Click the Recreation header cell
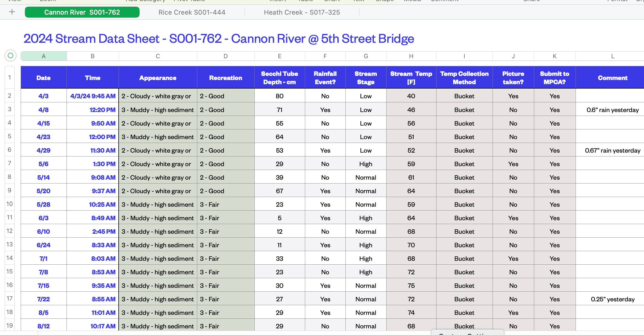The width and height of the screenshot is (644, 335). pyautogui.click(x=226, y=78)
